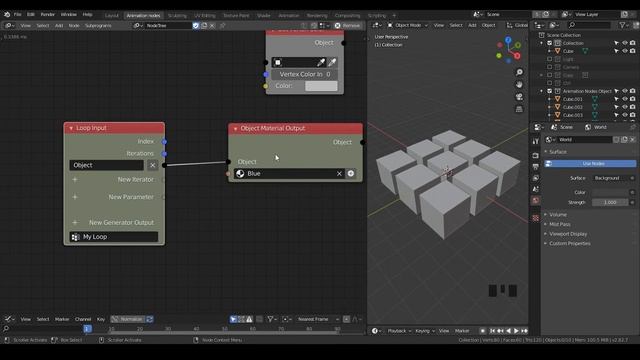Switch to the Layout workspace tab
The image size is (640, 360).
(x=111, y=16)
